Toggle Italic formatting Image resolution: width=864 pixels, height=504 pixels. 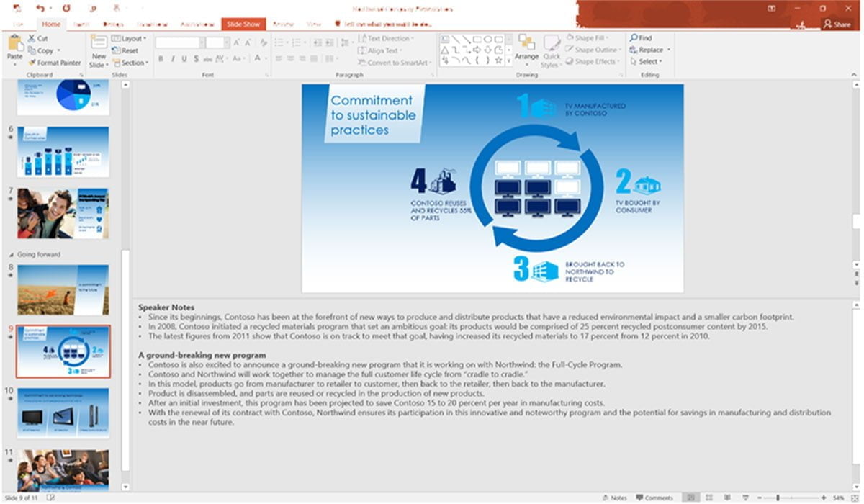[x=173, y=59]
